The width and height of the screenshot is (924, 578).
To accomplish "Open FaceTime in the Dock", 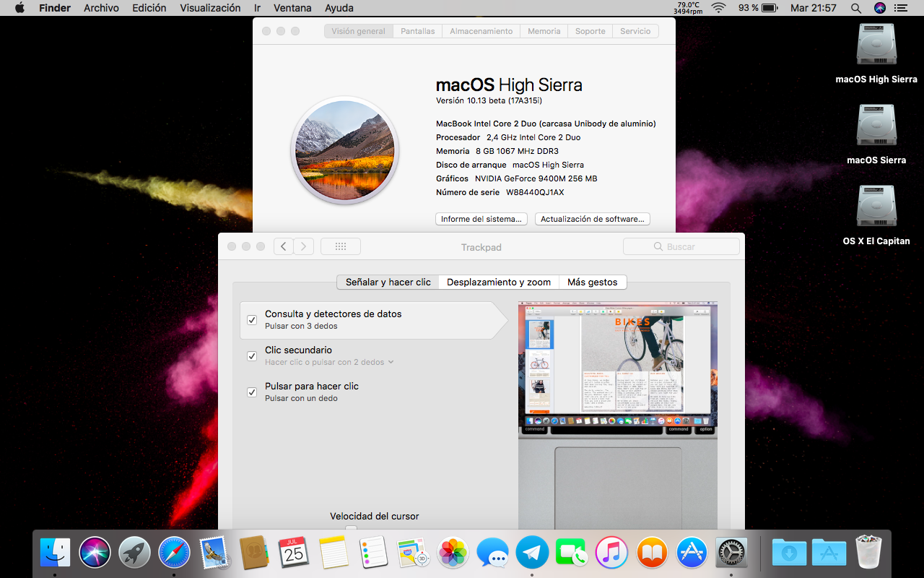I will tap(572, 553).
